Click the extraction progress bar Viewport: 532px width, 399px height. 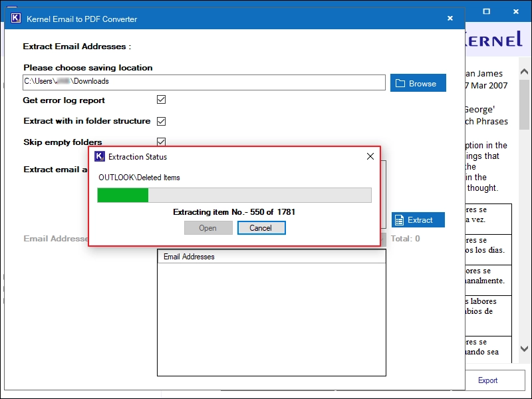pos(235,195)
